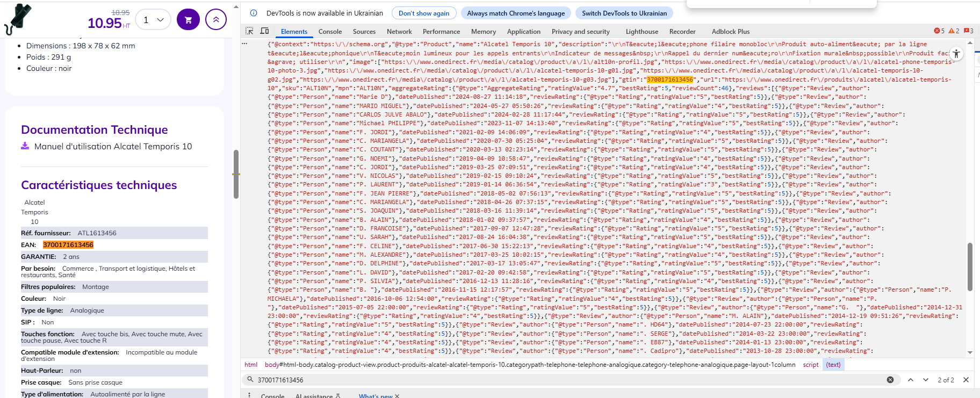The height and width of the screenshot is (398, 980).
Task: Click the download icon beside Manuel d'utilisation
Action: pyautogui.click(x=25, y=146)
